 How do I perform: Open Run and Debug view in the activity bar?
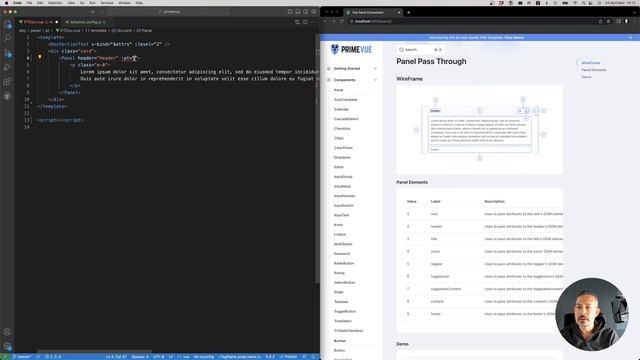7,67
